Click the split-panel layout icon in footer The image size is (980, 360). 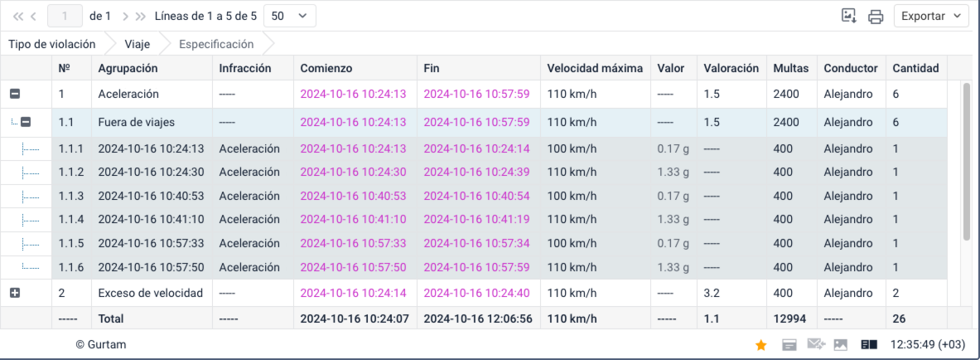[868, 344]
